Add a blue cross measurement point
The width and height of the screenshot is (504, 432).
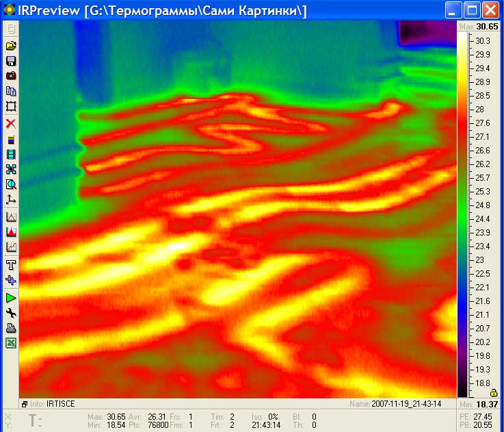point(11,281)
